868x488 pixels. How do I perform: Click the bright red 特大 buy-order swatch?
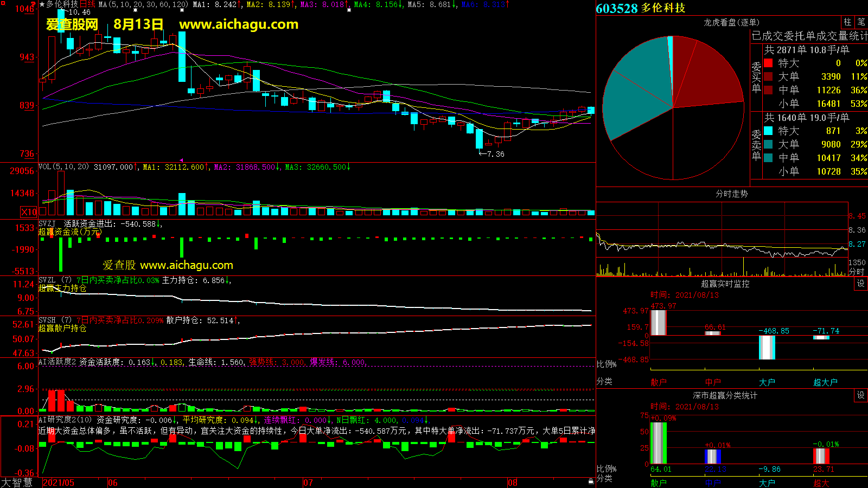[x=768, y=63]
